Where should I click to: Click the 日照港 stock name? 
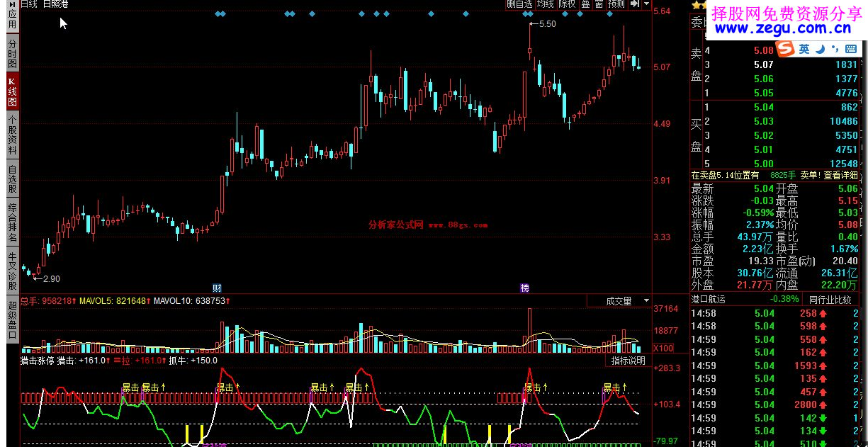point(56,4)
